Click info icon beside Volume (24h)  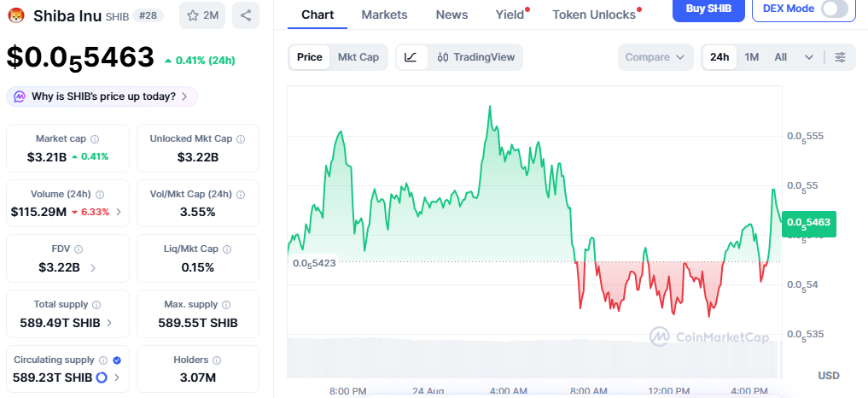pyautogui.click(x=100, y=195)
